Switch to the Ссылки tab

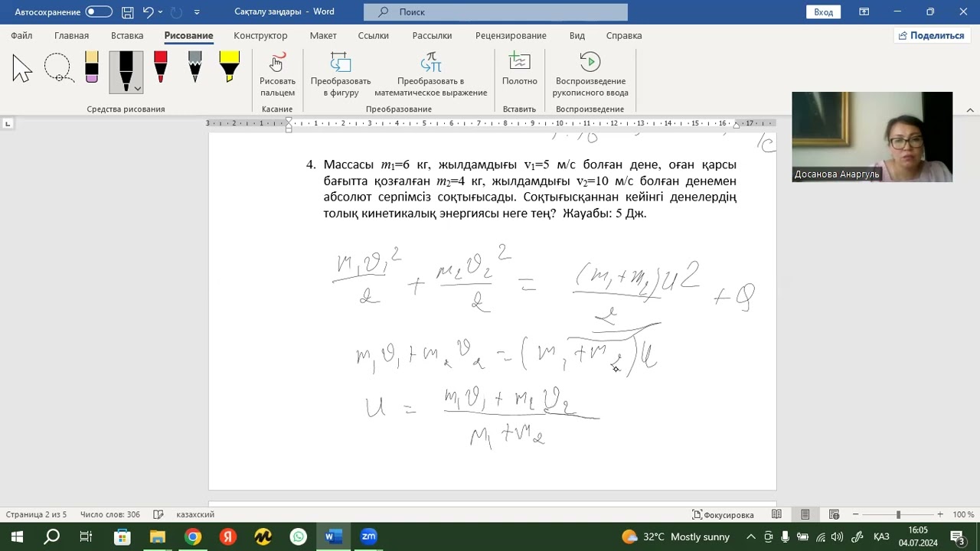[x=374, y=36]
